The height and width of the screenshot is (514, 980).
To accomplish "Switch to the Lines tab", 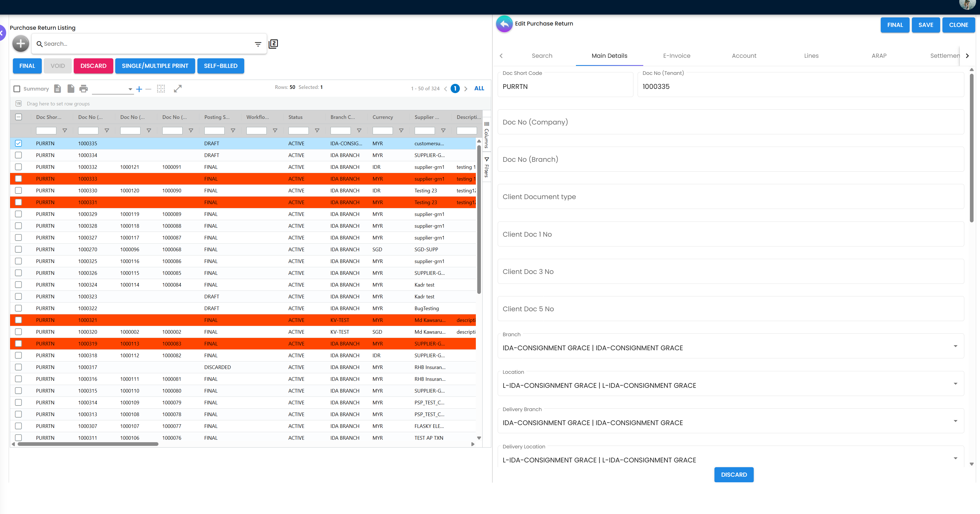I will point(811,56).
